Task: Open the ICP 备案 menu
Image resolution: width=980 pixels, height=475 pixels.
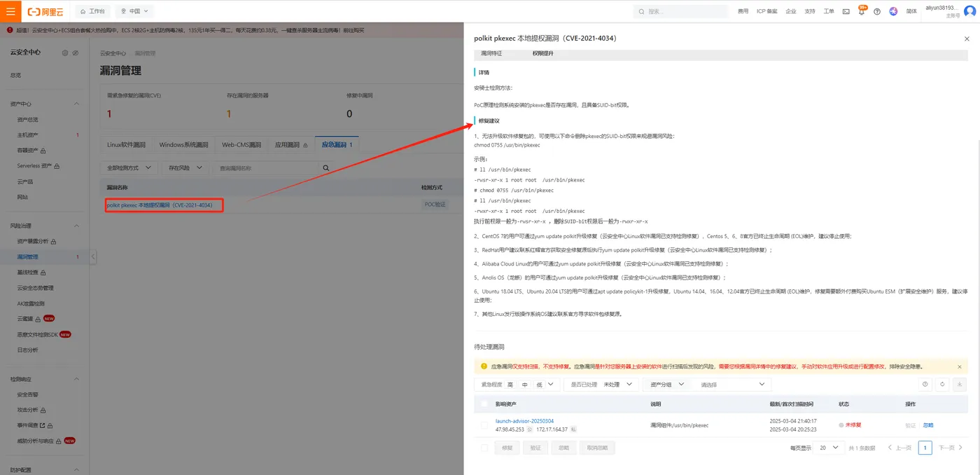Action: pyautogui.click(x=766, y=11)
